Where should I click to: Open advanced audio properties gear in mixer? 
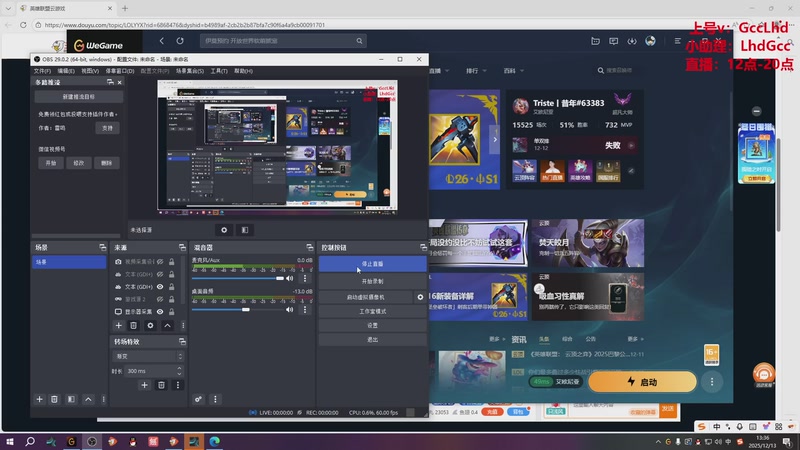198,399
